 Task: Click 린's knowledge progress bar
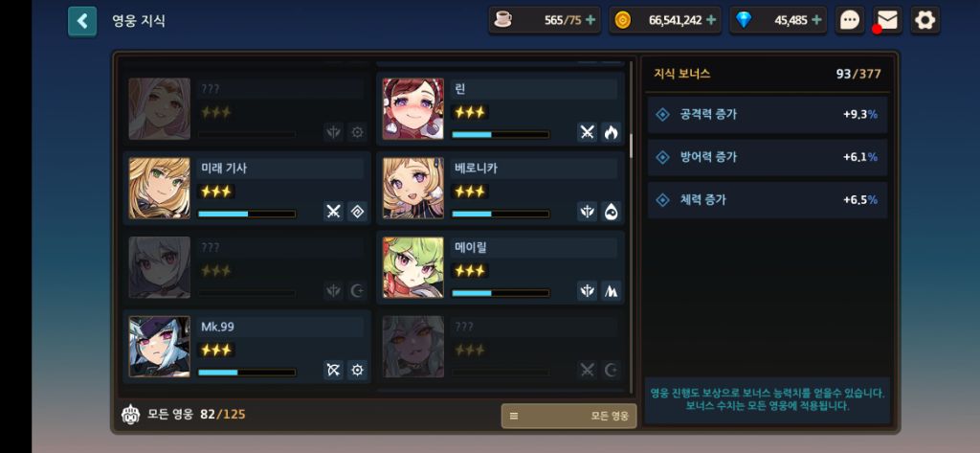501,134
